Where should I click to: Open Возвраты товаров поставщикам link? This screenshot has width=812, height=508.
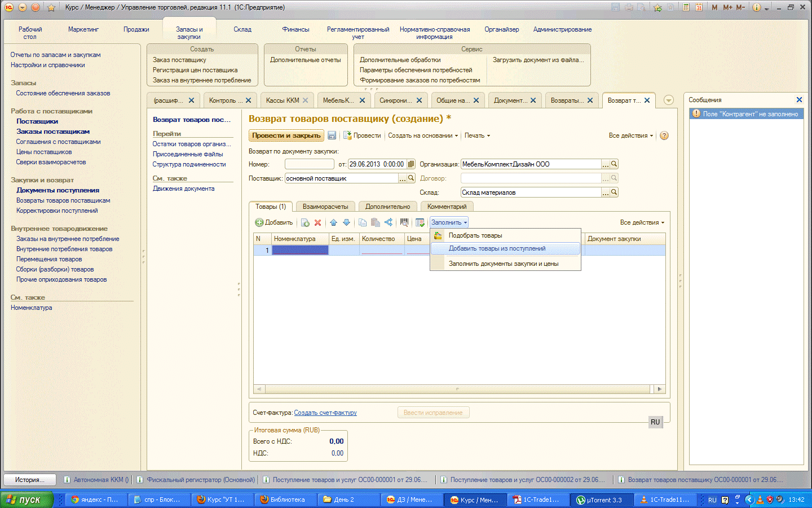coord(63,200)
